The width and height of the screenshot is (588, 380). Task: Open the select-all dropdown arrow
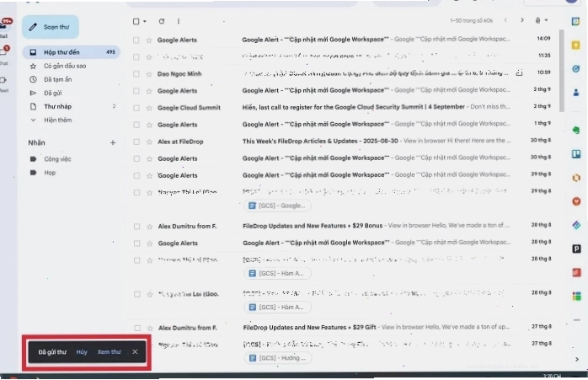(x=145, y=21)
